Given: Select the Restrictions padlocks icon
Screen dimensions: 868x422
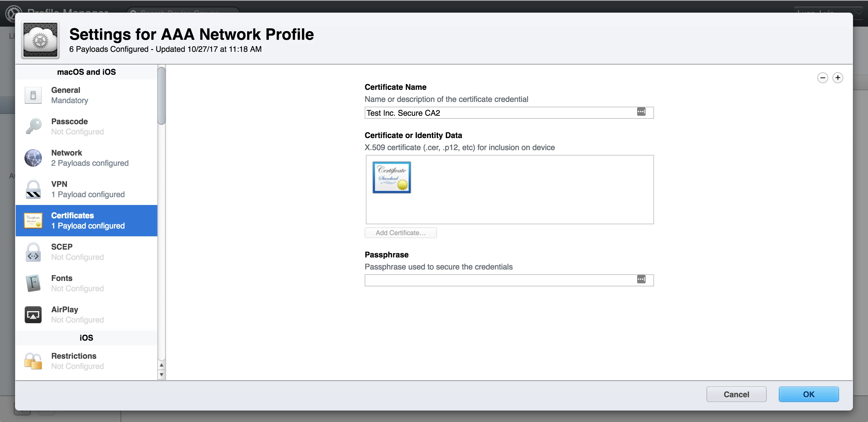Looking at the screenshot, I should pos(33,361).
